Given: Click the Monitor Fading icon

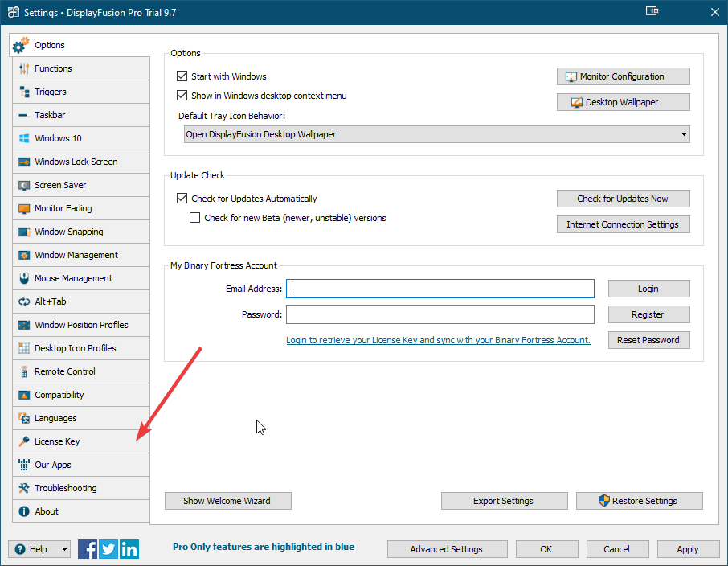Looking at the screenshot, I should click(x=24, y=209).
